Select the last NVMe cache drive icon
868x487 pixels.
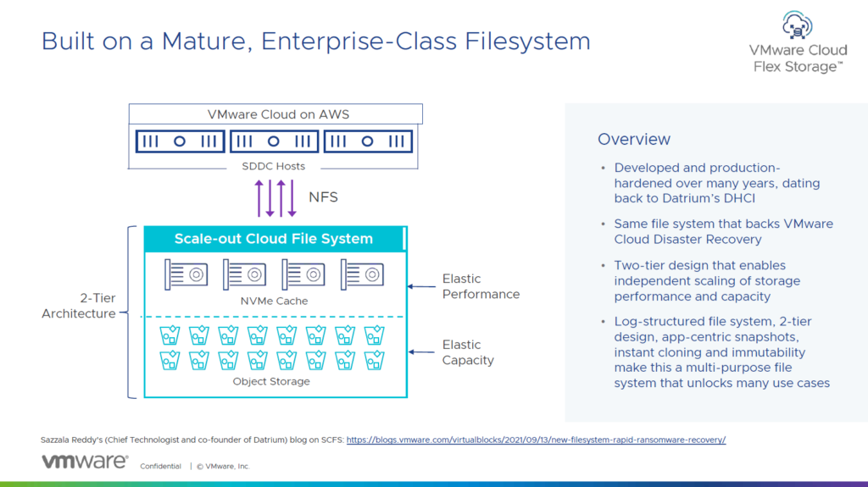pyautogui.click(x=362, y=274)
